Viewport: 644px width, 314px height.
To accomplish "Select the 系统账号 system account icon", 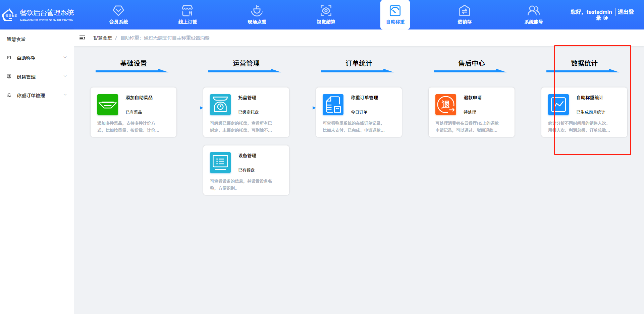I will [533, 15].
